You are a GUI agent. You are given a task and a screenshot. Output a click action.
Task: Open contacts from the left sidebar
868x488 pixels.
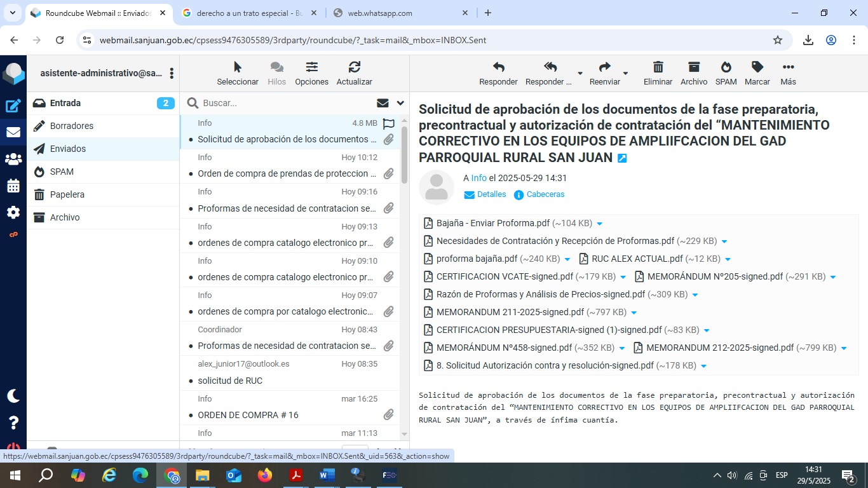pos(13,159)
